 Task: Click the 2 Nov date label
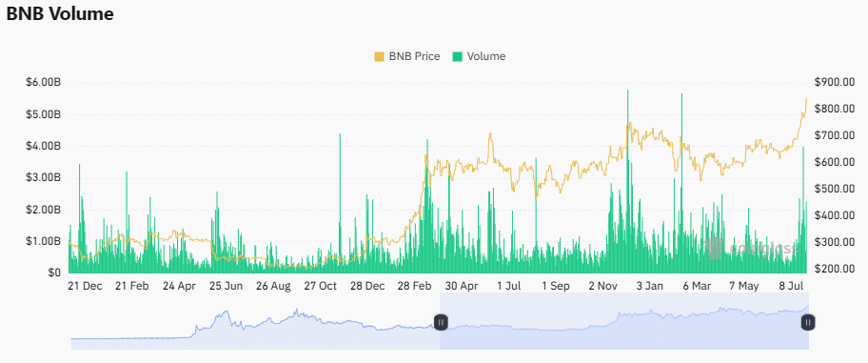coord(602,286)
